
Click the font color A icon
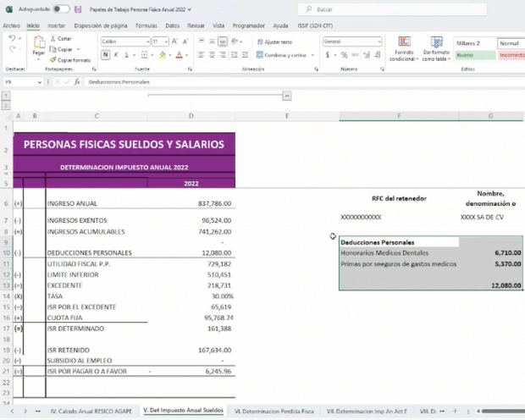pos(180,54)
